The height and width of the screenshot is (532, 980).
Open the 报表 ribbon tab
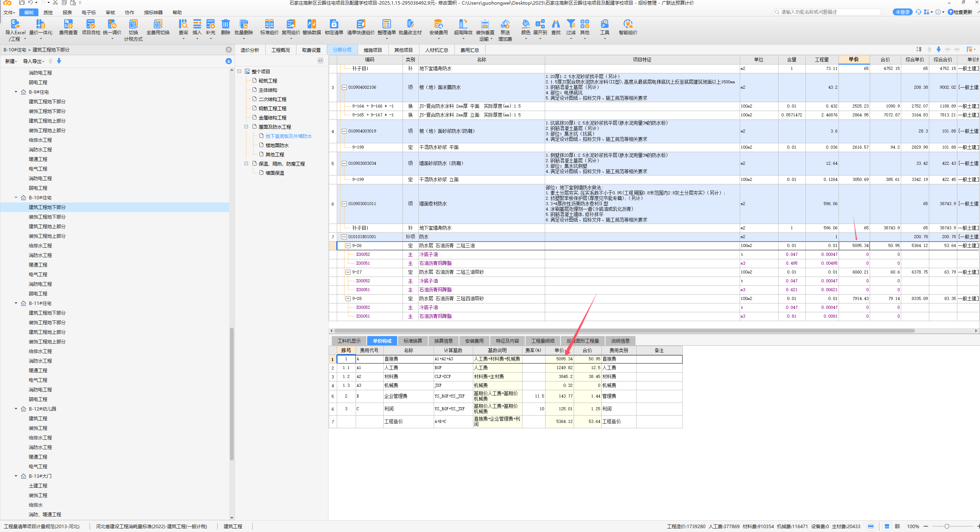tap(67, 12)
